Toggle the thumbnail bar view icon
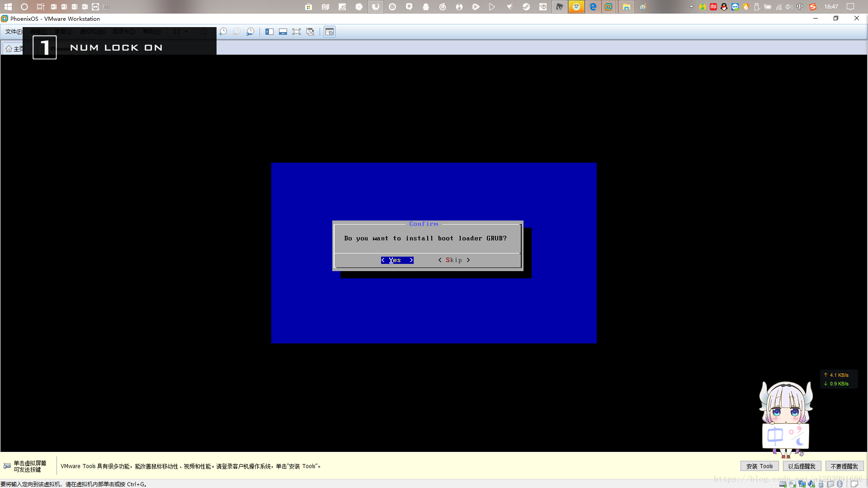The image size is (868, 488). click(283, 32)
